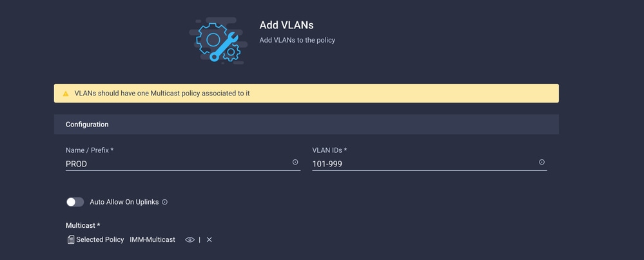
Task: Click the Name / Prefix field label
Action: (x=90, y=150)
